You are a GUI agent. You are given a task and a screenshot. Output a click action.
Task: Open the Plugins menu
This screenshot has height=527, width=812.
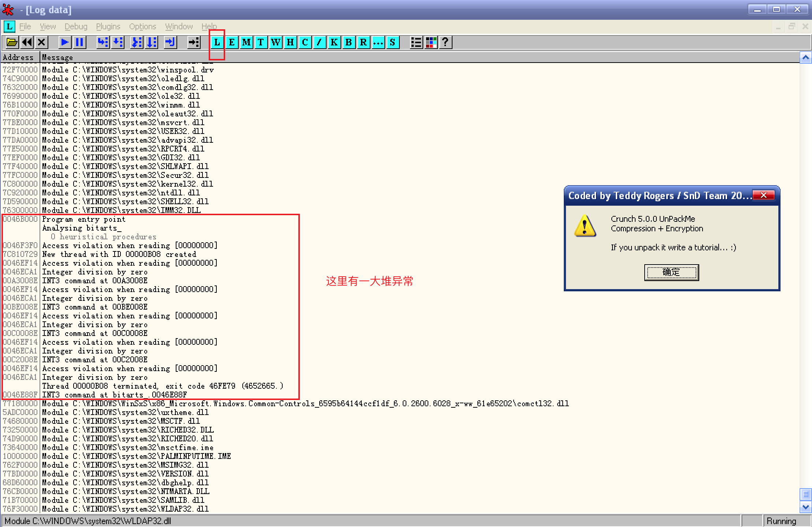tap(108, 27)
